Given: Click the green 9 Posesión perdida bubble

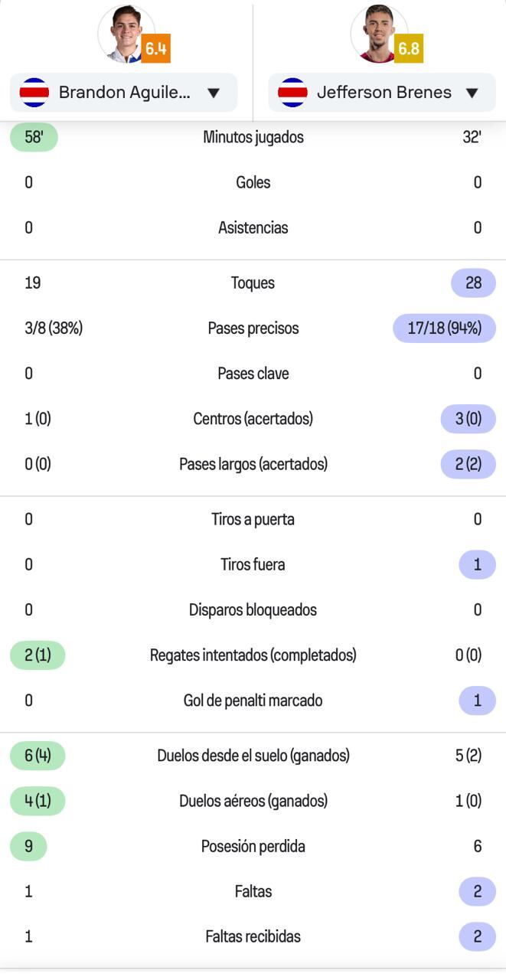Looking at the screenshot, I should coord(31,845).
